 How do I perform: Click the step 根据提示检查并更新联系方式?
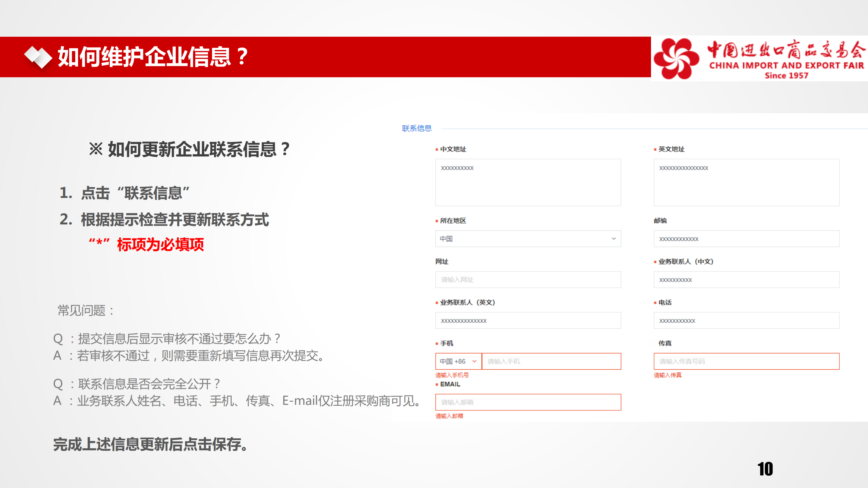[x=175, y=220]
